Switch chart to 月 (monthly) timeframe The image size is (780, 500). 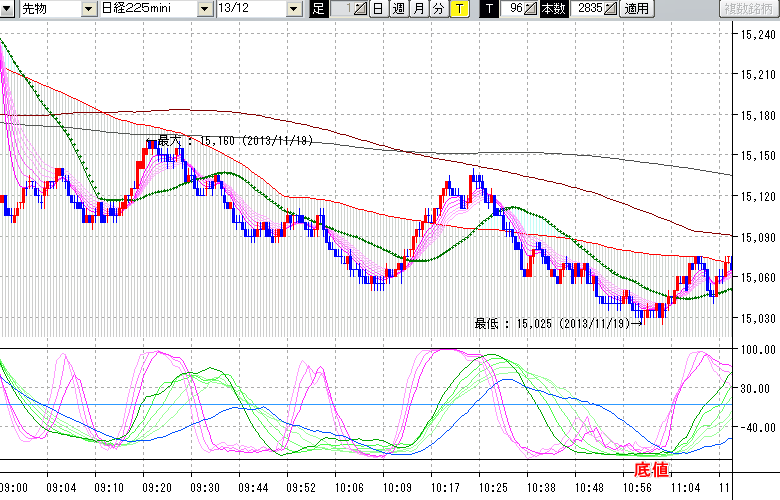coord(418,9)
